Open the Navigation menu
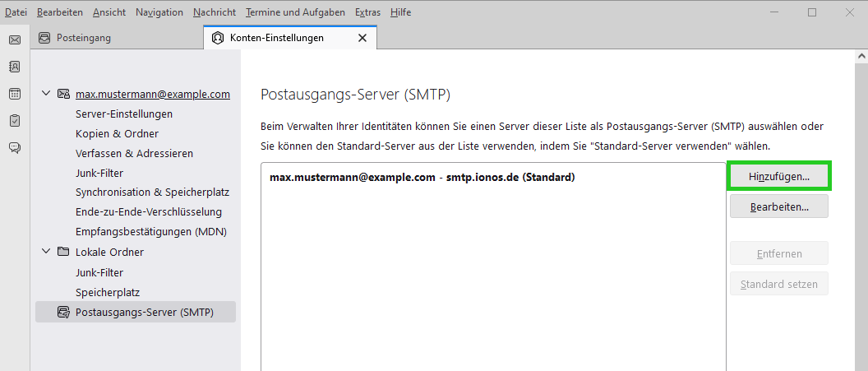Image resolution: width=868 pixels, height=371 pixels. click(x=159, y=12)
